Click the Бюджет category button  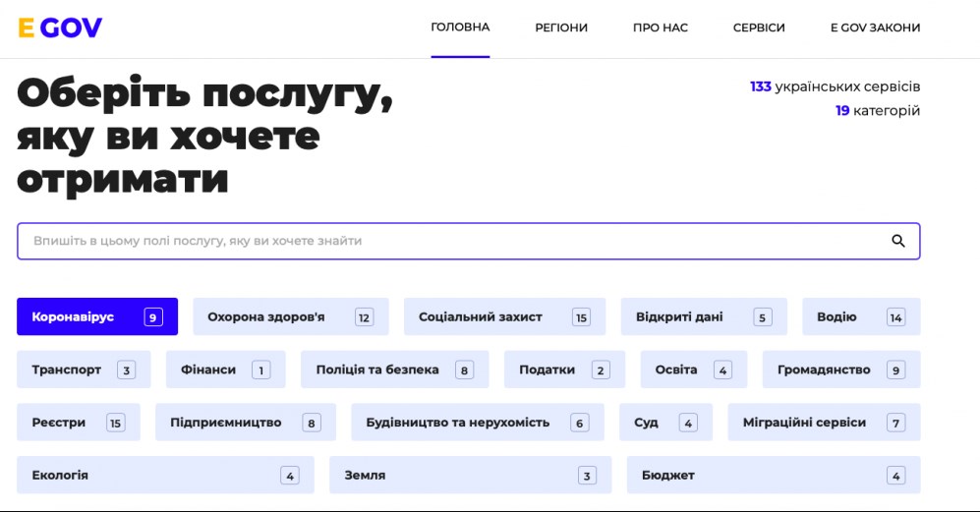click(773, 475)
